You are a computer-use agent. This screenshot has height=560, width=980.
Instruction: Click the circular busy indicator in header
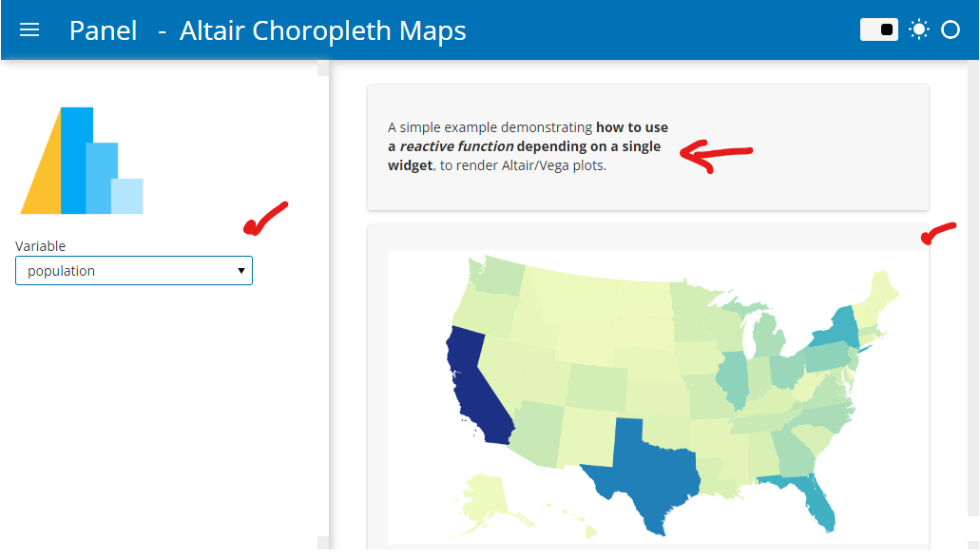950,29
